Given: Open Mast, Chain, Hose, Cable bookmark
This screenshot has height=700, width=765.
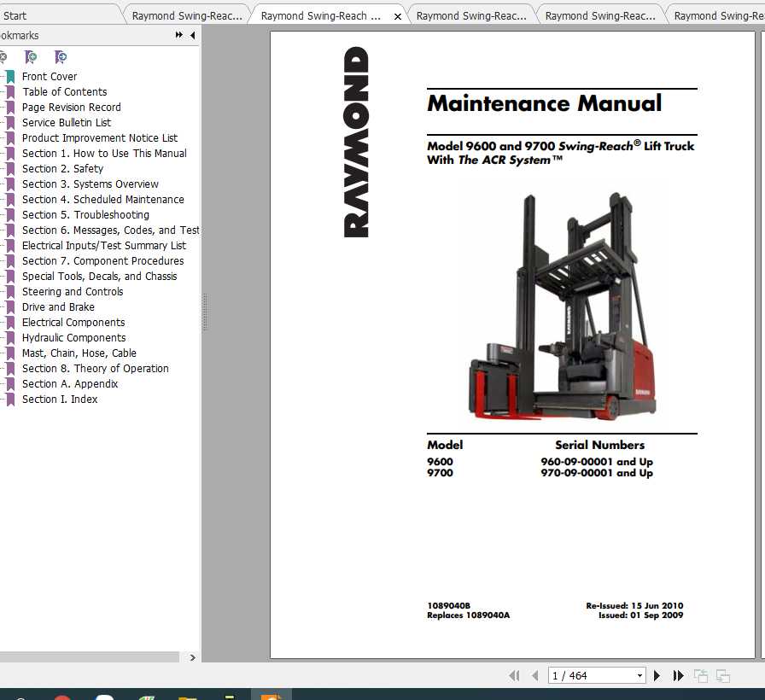Looking at the screenshot, I should 79,353.
